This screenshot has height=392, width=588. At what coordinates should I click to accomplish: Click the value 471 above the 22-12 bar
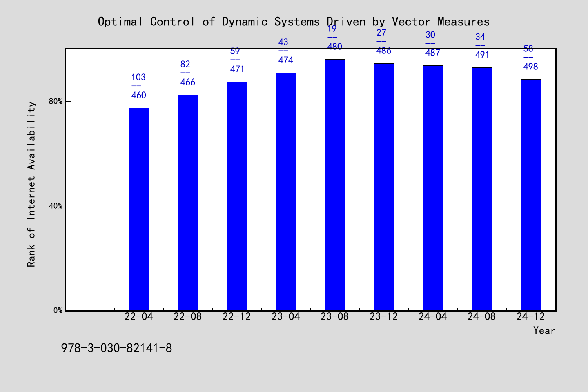237,69
